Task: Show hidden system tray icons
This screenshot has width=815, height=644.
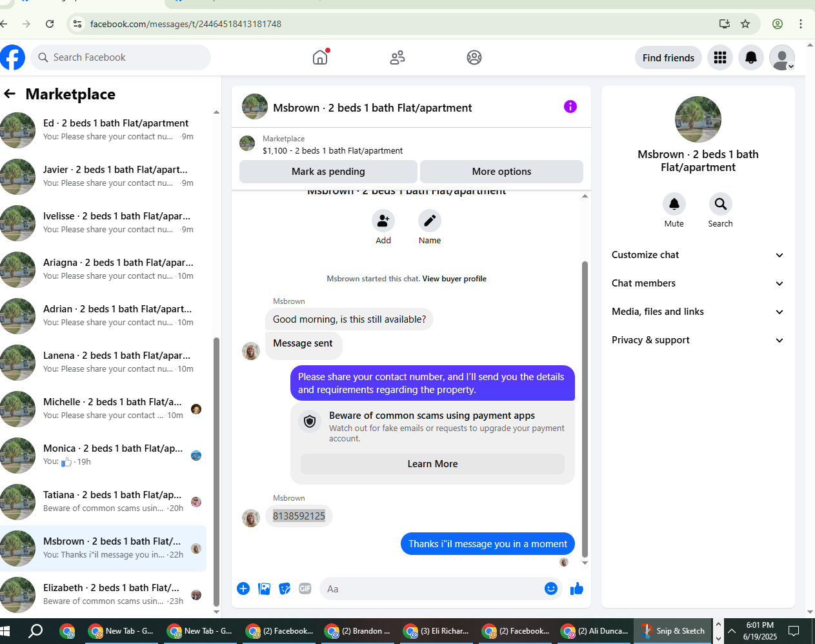Action: pyautogui.click(x=732, y=631)
